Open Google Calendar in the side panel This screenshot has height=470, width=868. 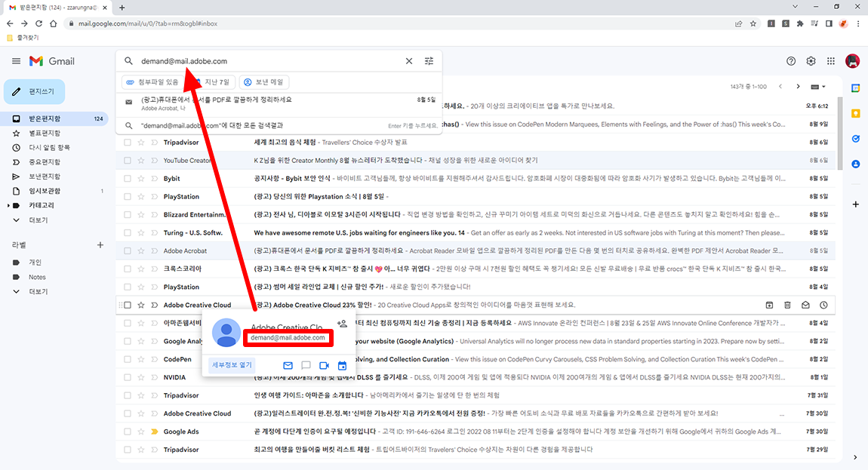pyautogui.click(x=856, y=88)
